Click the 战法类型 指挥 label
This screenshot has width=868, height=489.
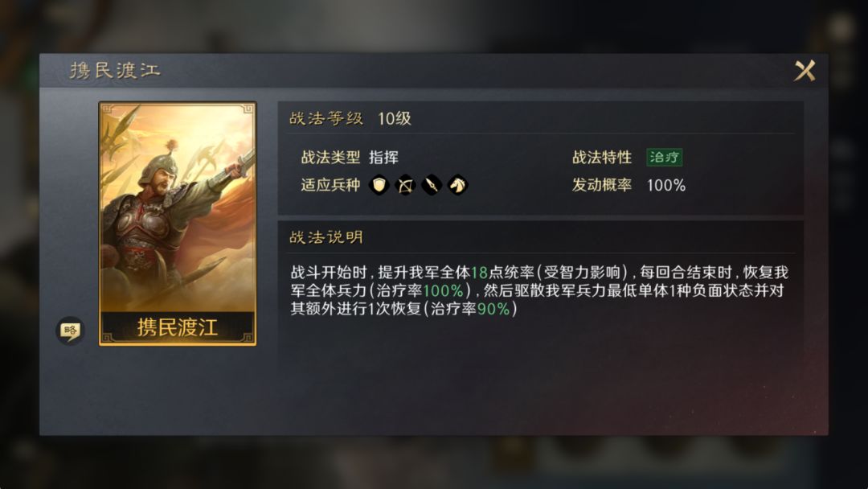click(350, 158)
